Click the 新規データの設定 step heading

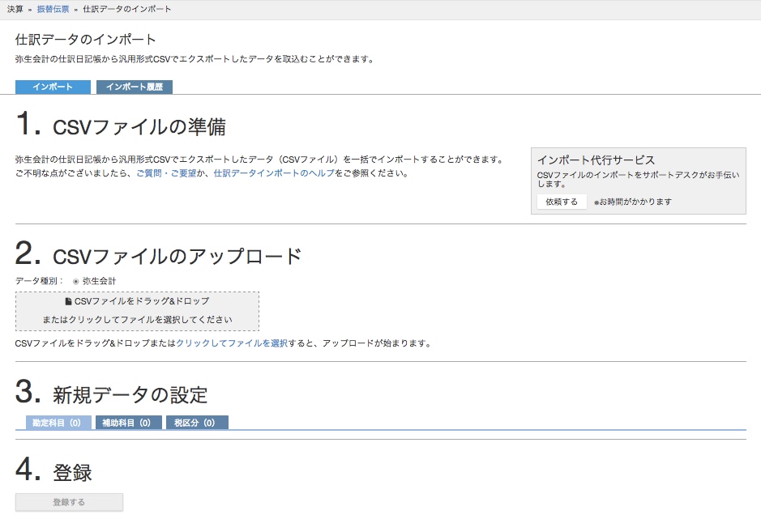130,395
